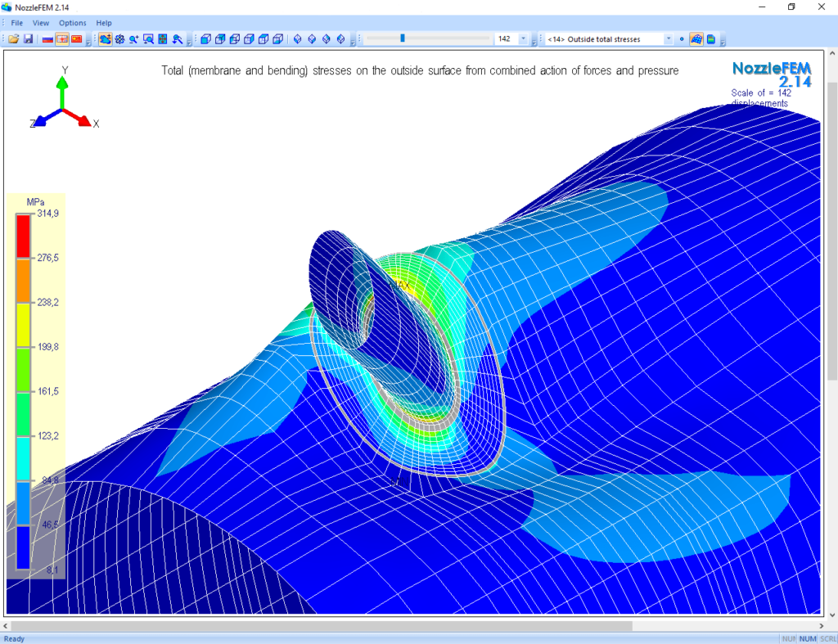Image resolution: width=838 pixels, height=644 pixels.
Task: Open a file with the folder icon
Action: click(13, 39)
